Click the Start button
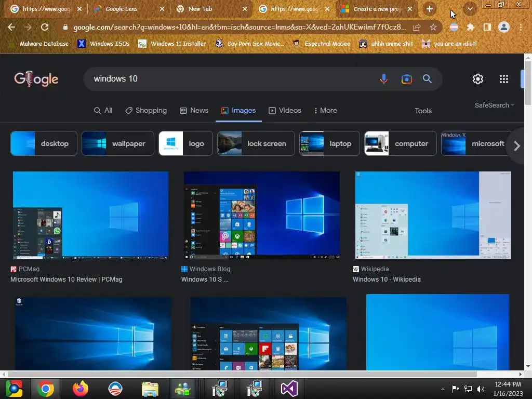Screen dimensions: 532x399 [x=14, y=389]
